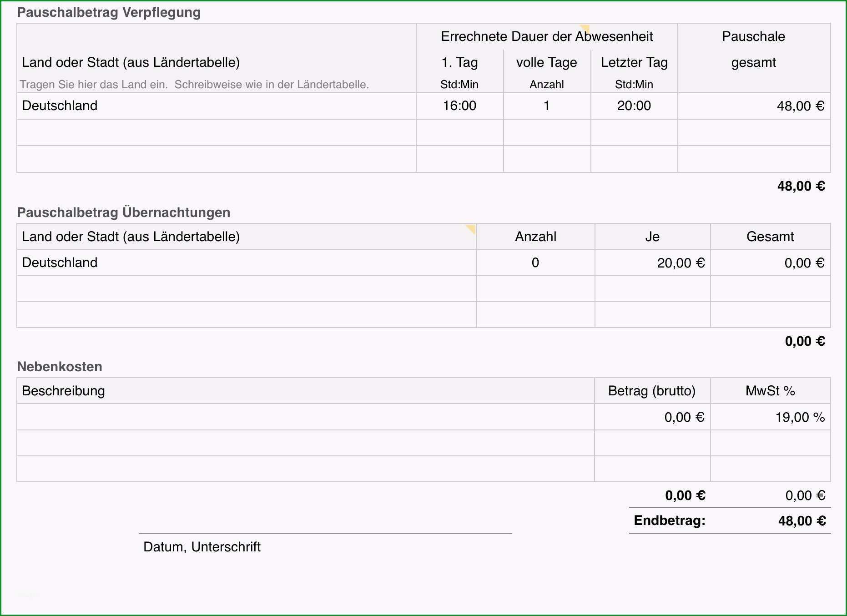
Task: Click Std:Min label under 1. Tag
Action: coord(459,85)
